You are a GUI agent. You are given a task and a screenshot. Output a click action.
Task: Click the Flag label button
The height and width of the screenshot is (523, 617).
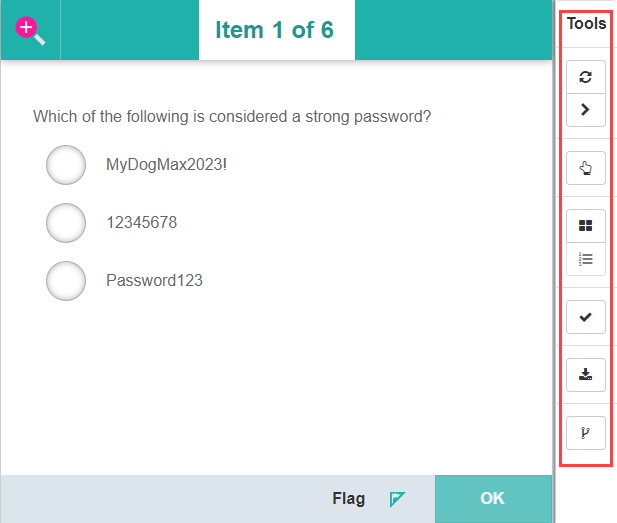pyautogui.click(x=349, y=499)
